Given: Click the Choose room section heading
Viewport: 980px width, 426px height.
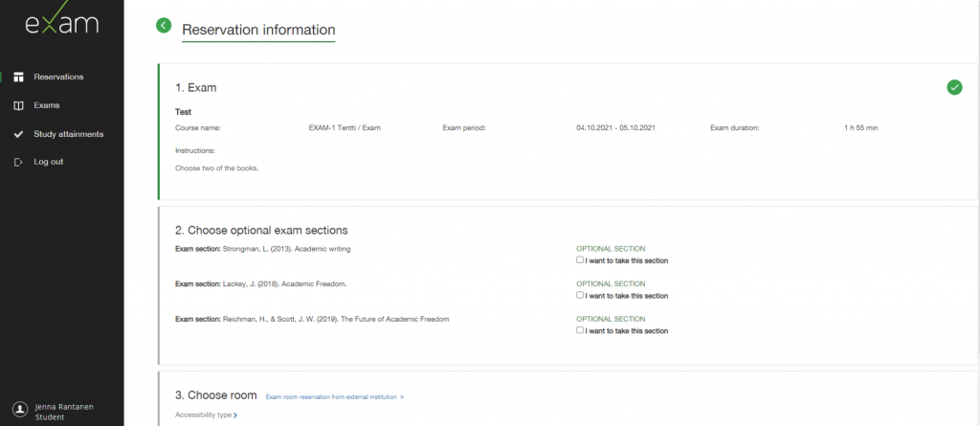Looking at the screenshot, I should 216,394.
